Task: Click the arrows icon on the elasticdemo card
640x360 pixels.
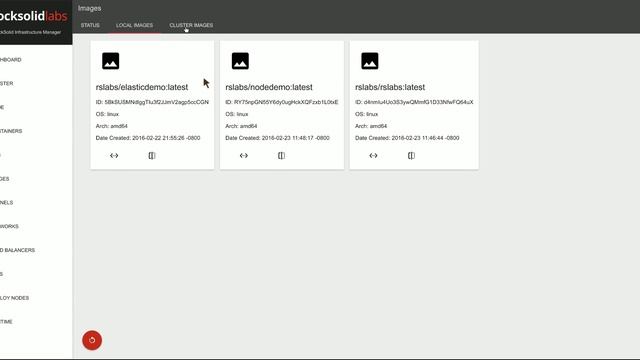Action: [x=114, y=156]
